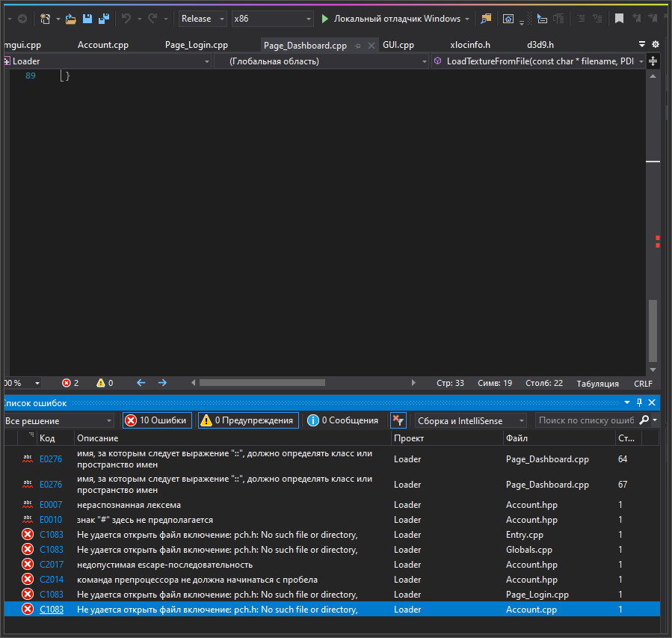Switch to the xlocinfo.h tab
The width and height of the screenshot is (672, 638).
[470, 45]
